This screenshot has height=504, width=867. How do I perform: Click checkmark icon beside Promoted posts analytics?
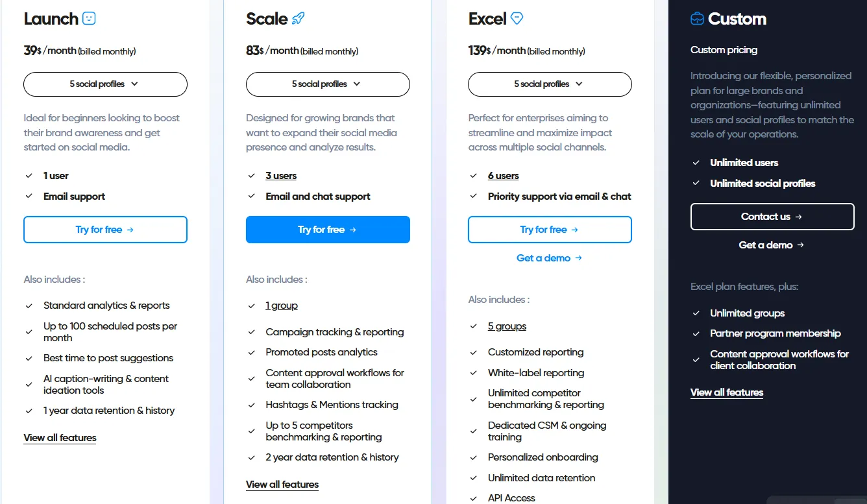tap(252, 352)
